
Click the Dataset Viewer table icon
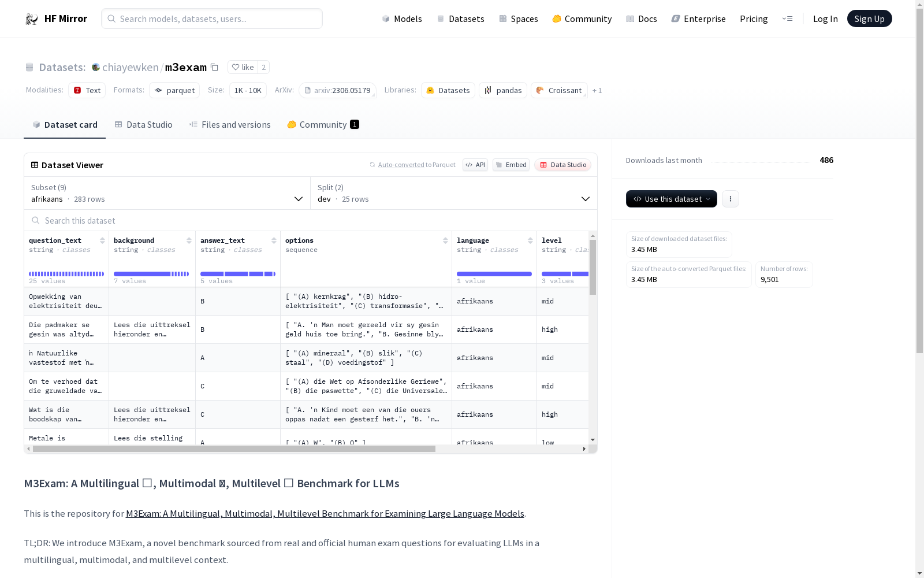tap(35, 165)
